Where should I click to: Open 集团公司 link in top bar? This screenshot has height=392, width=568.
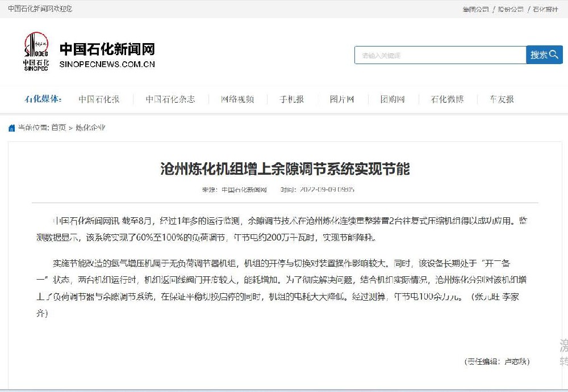(475, 9)
